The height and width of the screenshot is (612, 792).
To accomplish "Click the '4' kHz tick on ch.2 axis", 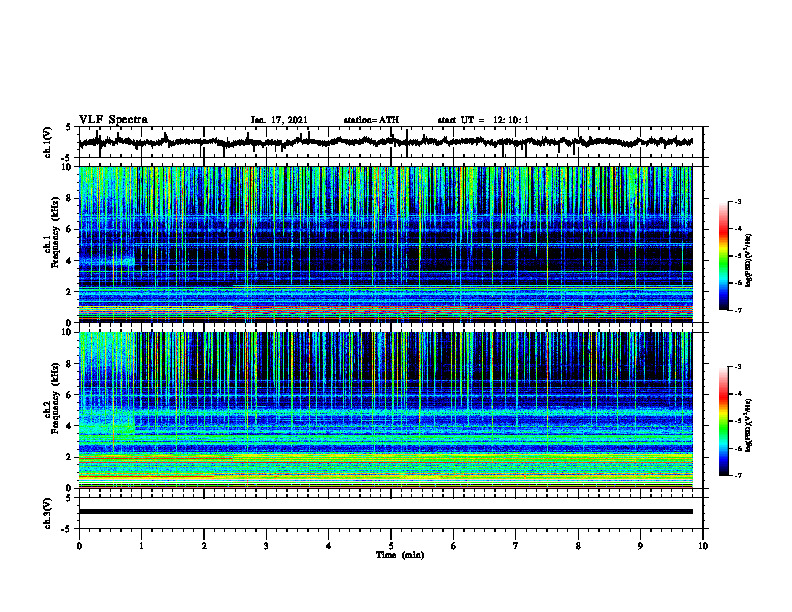I will coord(70,426).
